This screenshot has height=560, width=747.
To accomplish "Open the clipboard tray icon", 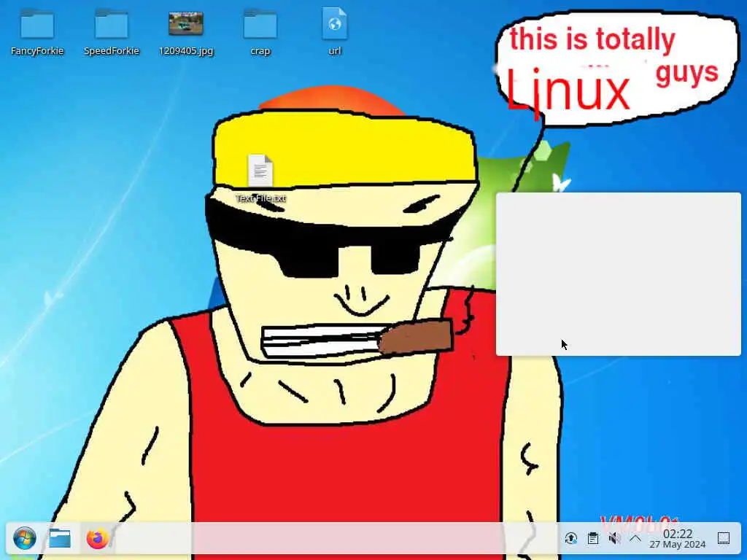I will [593, 539].
